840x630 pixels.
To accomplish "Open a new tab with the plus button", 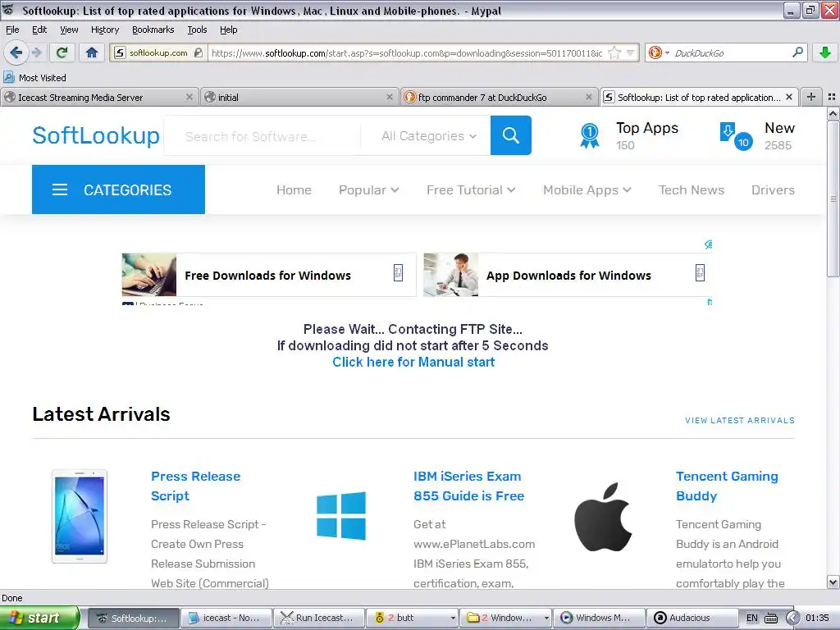I will pos(811,97).
